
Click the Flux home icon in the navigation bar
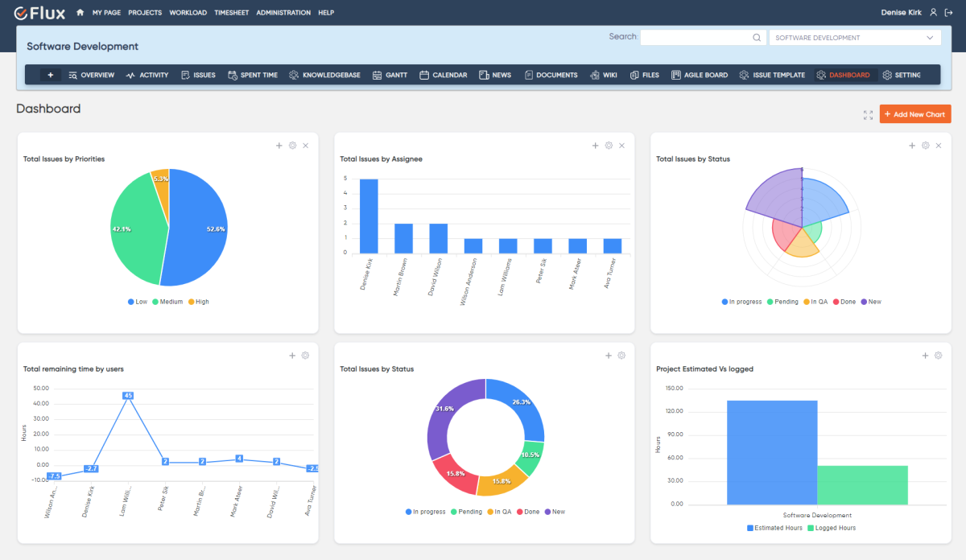(x=79, y=12)
